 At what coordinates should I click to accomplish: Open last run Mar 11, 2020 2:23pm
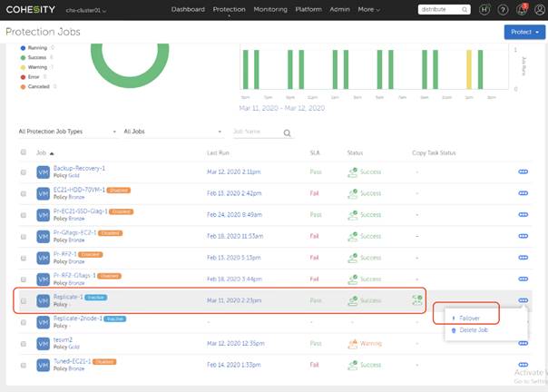(x=233, y=300)
